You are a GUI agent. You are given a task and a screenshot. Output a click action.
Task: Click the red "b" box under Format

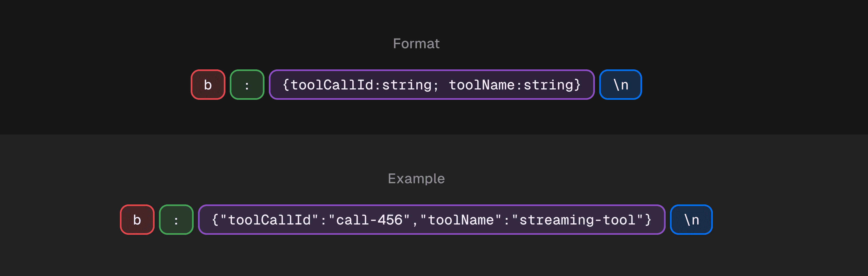(208, 85)
